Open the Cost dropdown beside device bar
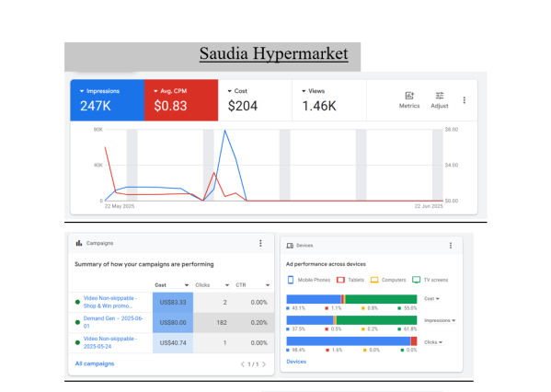 [x=431, y=299]
